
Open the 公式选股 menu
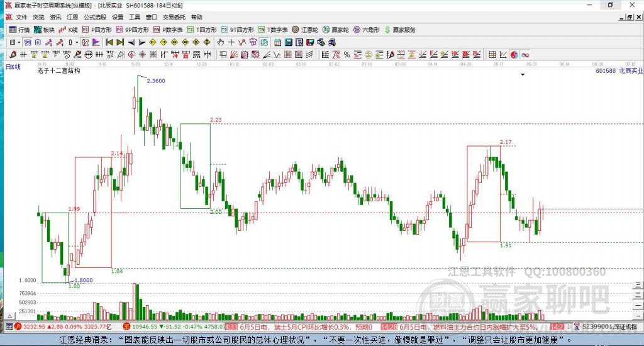pyautogui.click(x=95, y=17)
